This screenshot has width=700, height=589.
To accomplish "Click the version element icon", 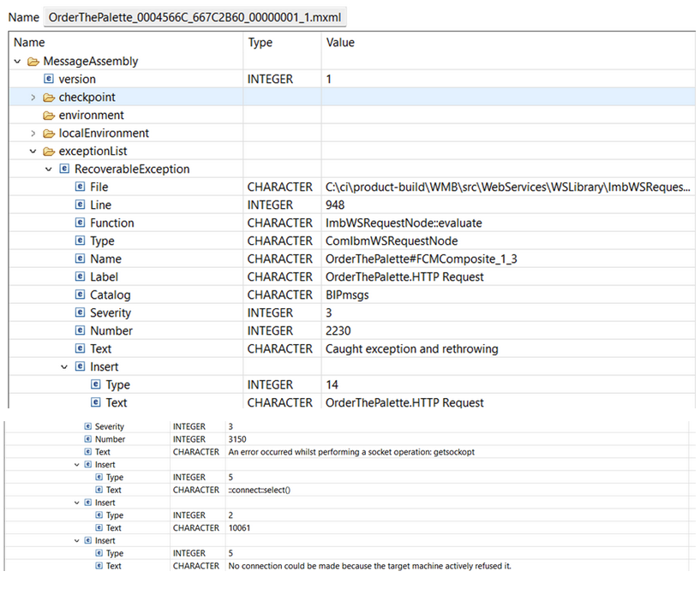I will 49,79.
